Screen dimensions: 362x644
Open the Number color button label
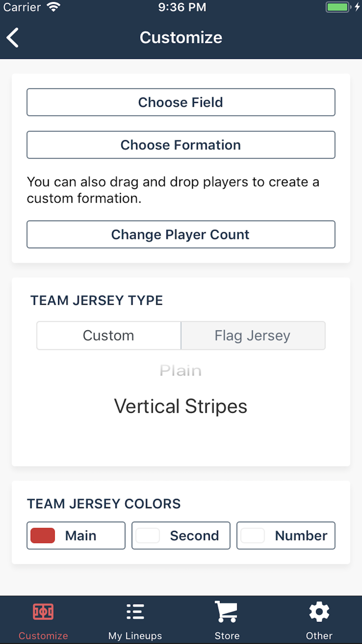tap(301, 536)
